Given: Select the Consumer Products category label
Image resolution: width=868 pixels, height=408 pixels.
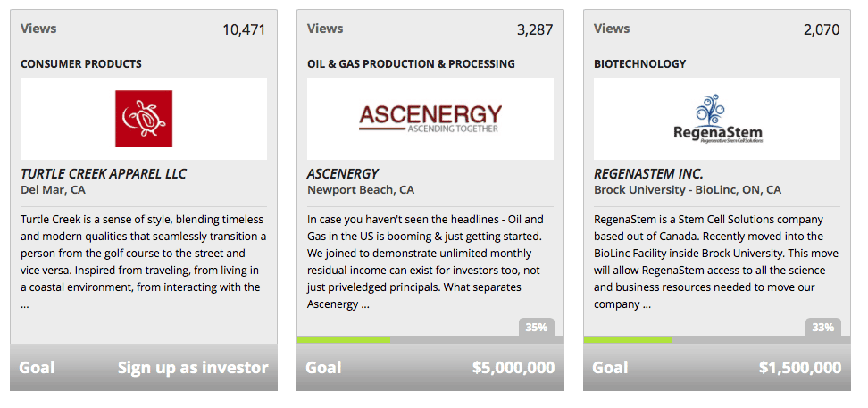Looking at the screenshot, I should (x=81, y=64).
